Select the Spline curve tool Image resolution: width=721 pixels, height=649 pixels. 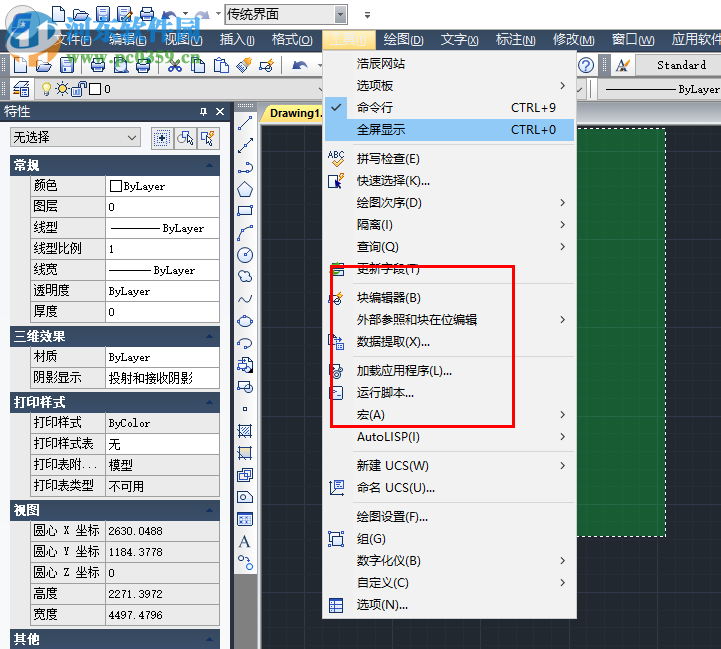245,299
